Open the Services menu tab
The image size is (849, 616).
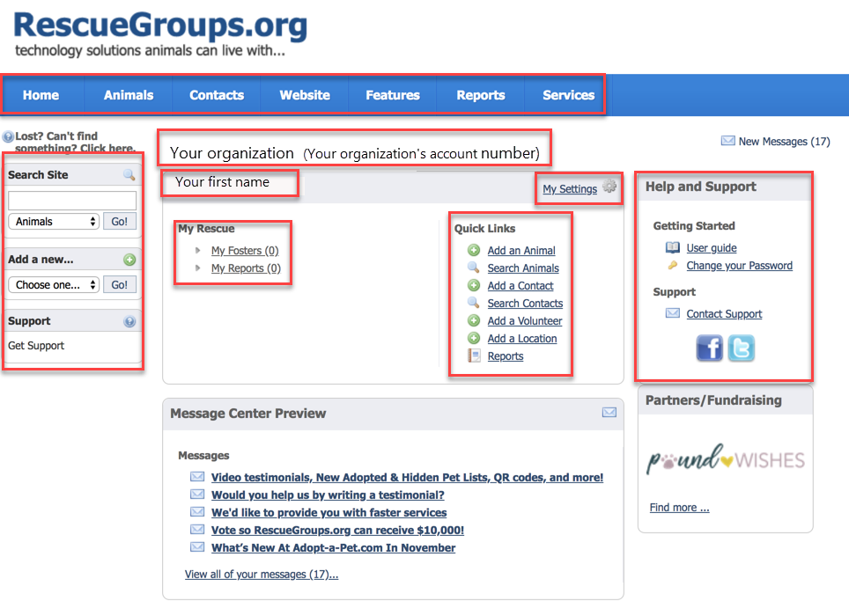tap(568, 95)
